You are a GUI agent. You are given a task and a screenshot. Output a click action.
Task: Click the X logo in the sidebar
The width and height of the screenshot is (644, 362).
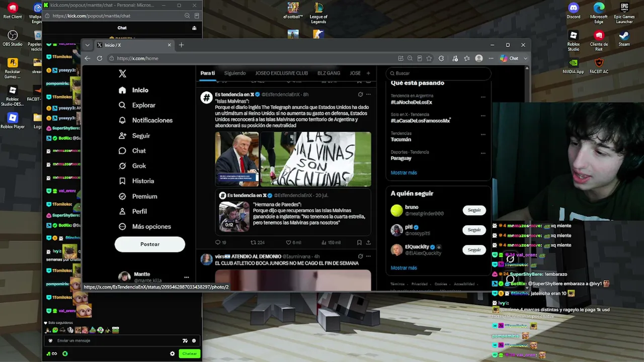[x=122, y=73]
